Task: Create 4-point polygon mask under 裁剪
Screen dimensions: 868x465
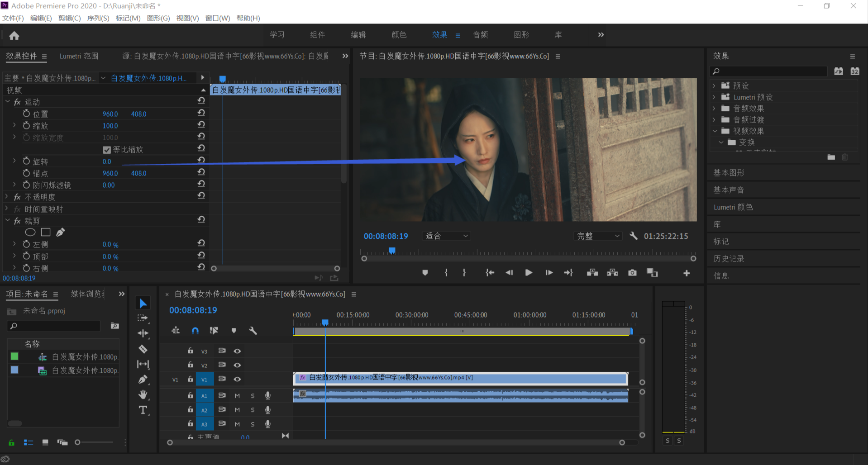Action: (x=46, y=232)
